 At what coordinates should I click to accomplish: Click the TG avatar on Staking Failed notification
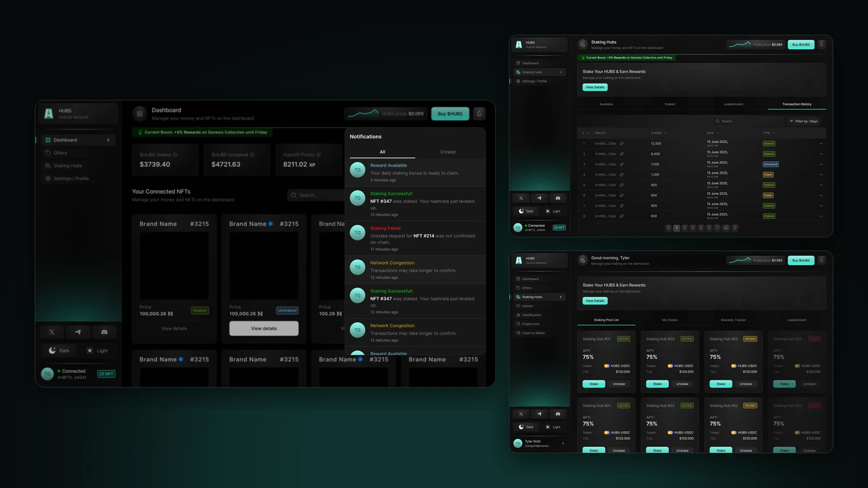[358, 233]
